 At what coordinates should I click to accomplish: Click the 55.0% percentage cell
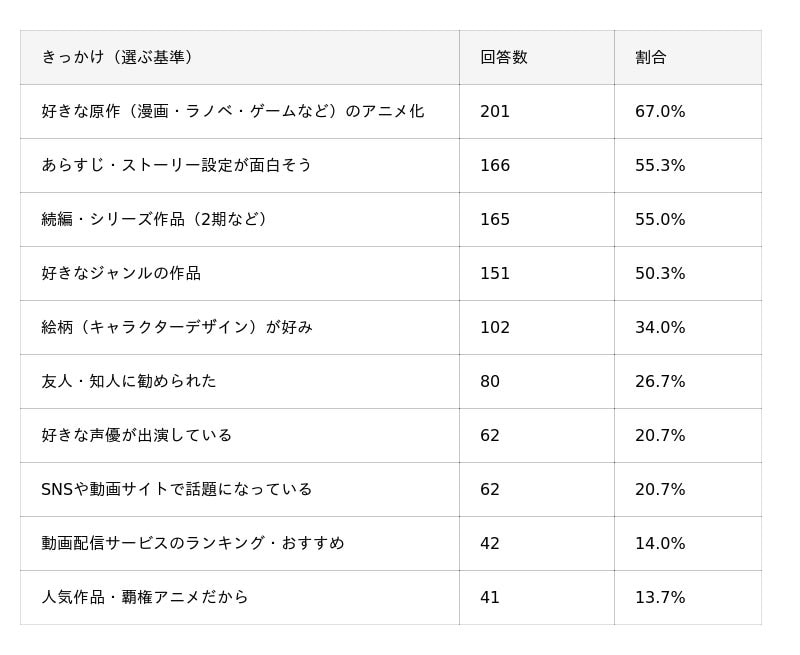pos(660,219)
